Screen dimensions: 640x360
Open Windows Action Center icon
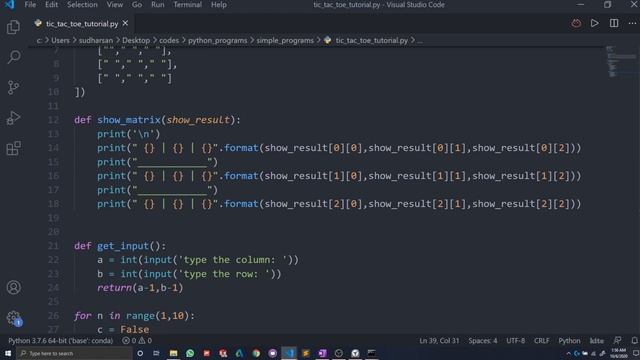635,353
